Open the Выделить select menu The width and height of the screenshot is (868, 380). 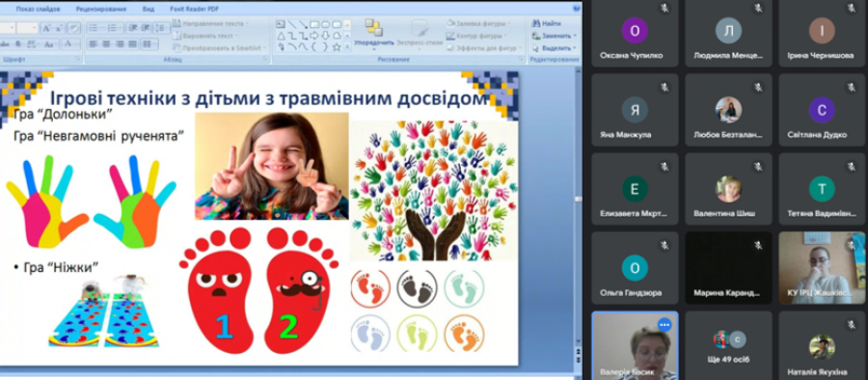point(554,47)
